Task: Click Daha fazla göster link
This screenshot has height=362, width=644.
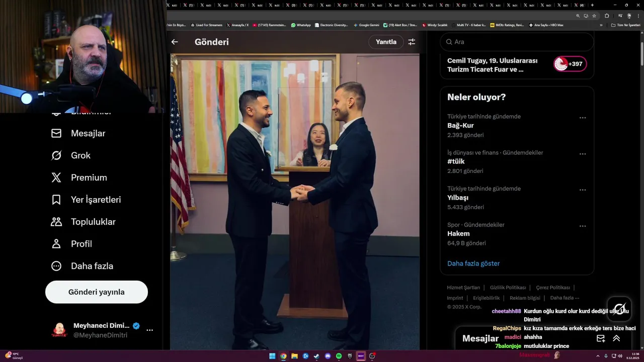Action: coord(473,263)
